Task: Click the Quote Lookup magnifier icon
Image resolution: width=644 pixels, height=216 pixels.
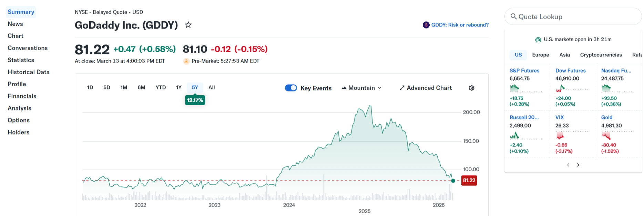Action: coord(513,17)
